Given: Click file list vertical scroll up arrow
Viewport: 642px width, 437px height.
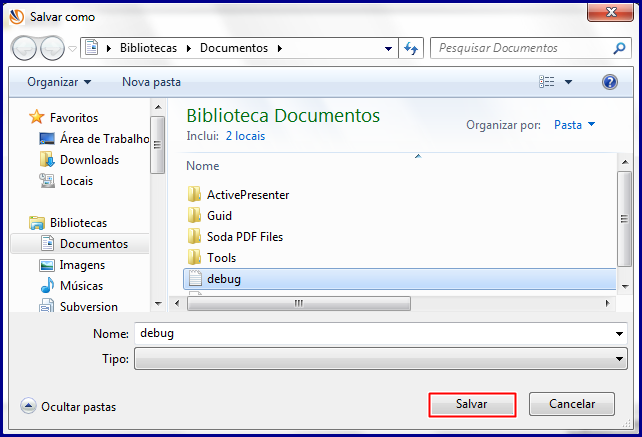Looking at the screenshot, I should [x=625, y=162].
